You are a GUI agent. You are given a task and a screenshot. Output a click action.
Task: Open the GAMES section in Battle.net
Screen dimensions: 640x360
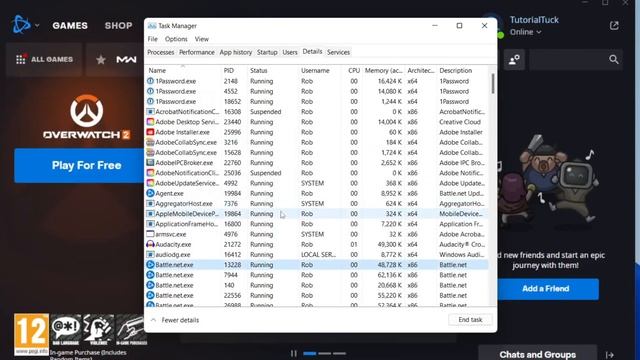tap(70, 26)
